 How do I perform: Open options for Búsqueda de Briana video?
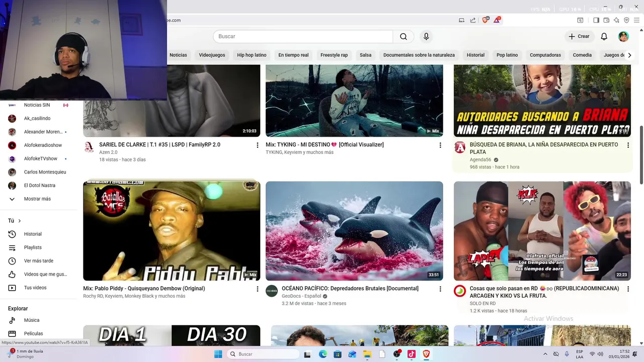pyautogui.click(x=628, y=145)
